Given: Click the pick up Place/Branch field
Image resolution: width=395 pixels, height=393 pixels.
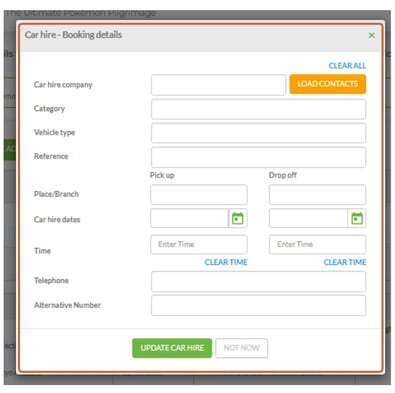Looking at the screenshot, I should click(199, 194).
